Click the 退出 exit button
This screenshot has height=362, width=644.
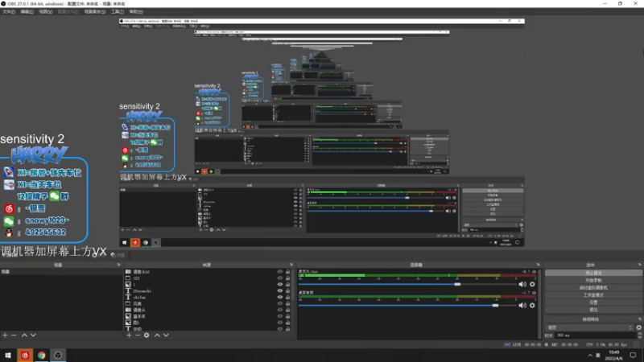(593, 310)
